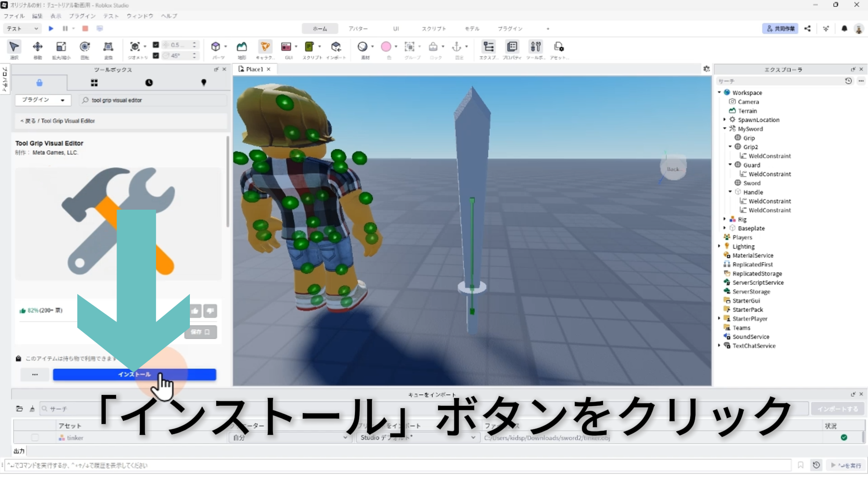This screenshot has width=868, height=488.
Task: Expand the Lighting tree node
Action: 719,246
